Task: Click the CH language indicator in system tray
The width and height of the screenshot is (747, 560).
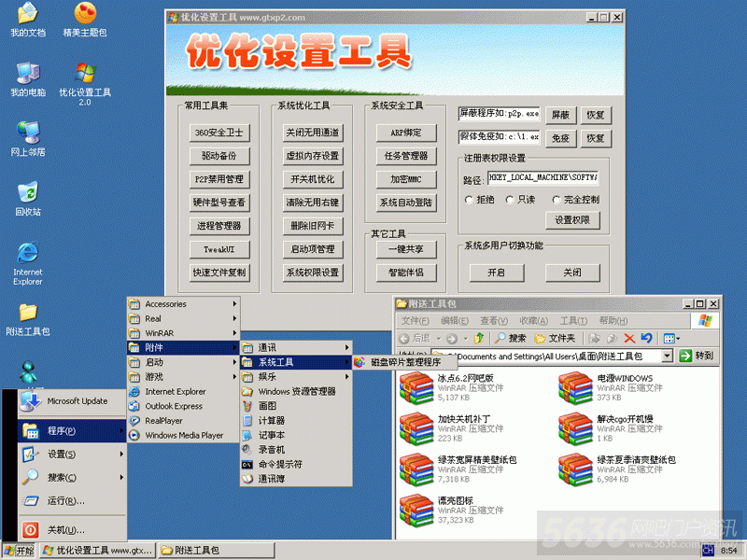Action: [x=708, y=551]
